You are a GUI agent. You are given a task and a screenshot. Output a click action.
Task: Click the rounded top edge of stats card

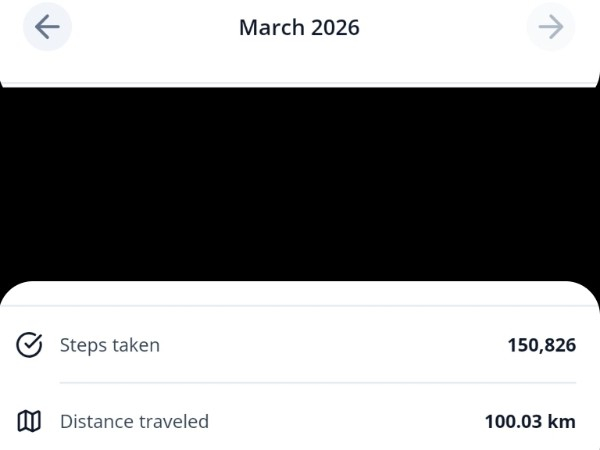point(300,290)
